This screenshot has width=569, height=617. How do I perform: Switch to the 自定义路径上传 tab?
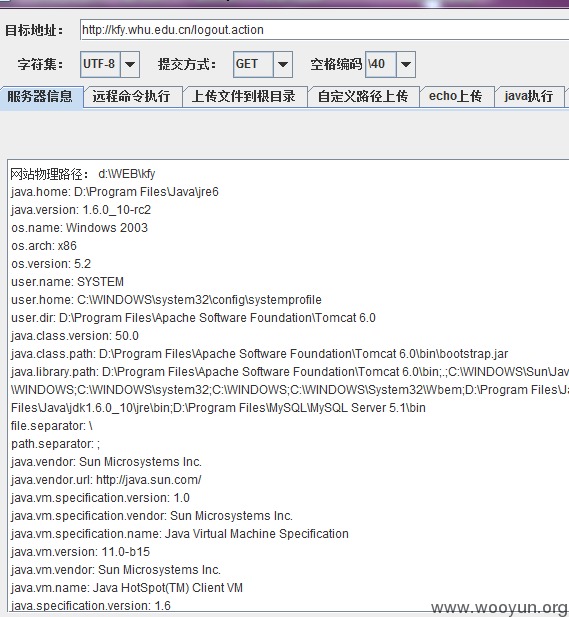click(363, 96)
